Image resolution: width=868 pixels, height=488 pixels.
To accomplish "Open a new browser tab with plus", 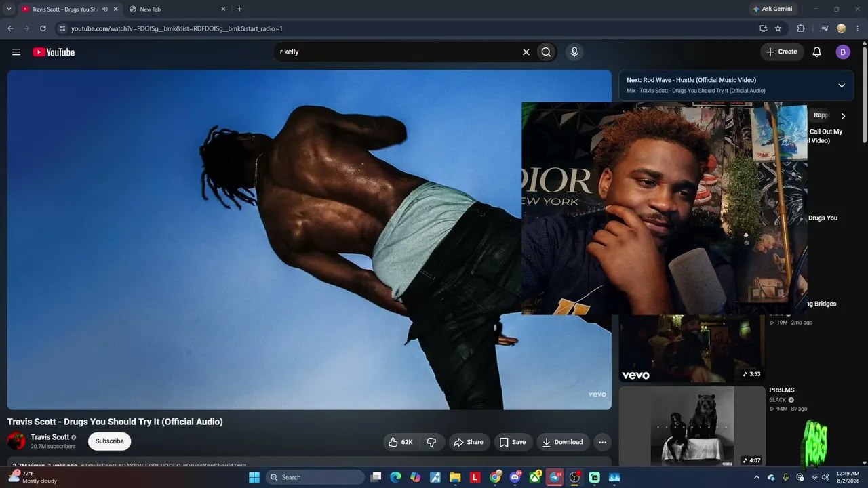I will [x=239, y=9].
